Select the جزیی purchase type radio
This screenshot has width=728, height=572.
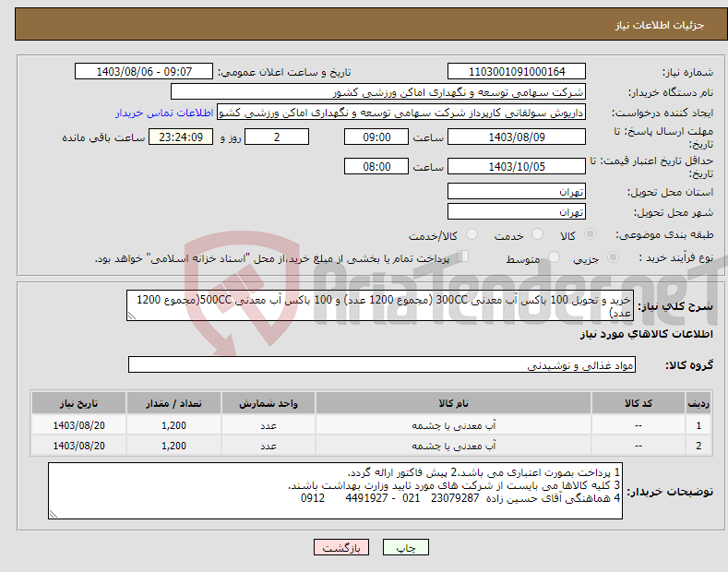tap(613, 256)
